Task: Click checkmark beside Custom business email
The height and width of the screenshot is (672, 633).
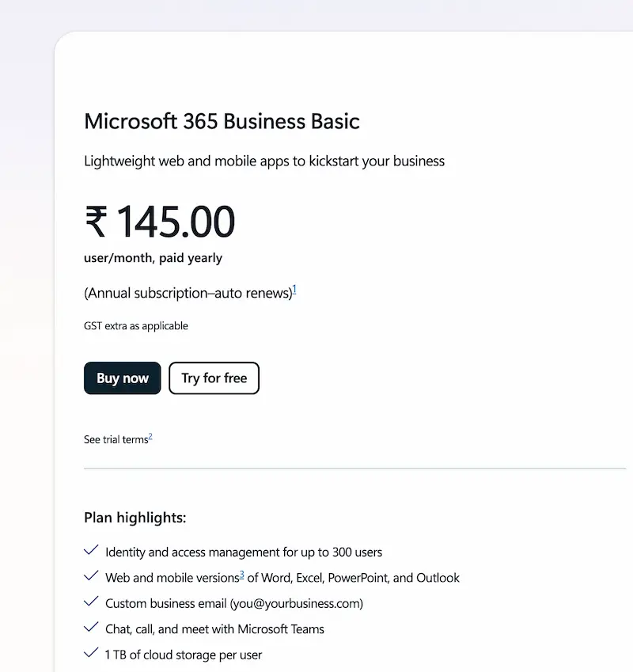Action: pyautogui.click(x=91, y=603)
